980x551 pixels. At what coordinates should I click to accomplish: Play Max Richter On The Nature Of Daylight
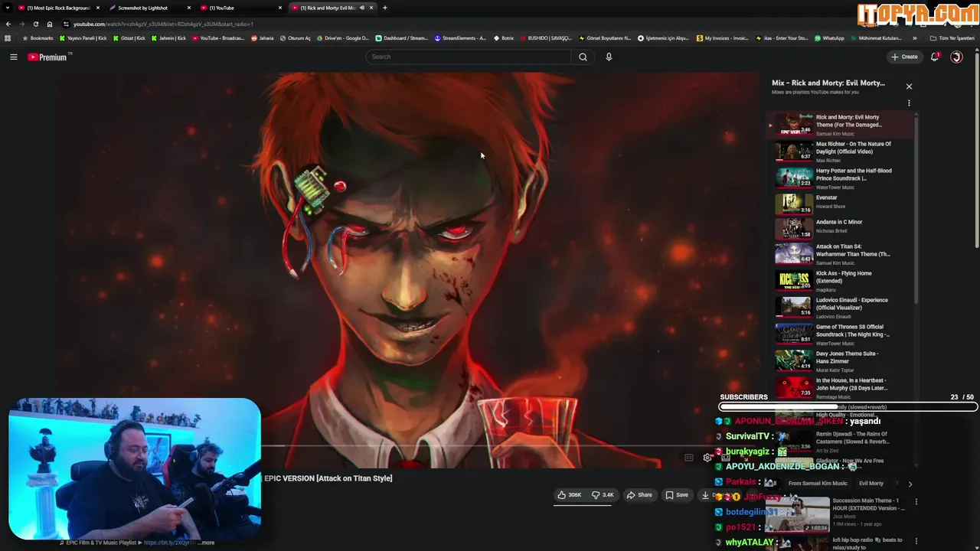tap(841, 152)
